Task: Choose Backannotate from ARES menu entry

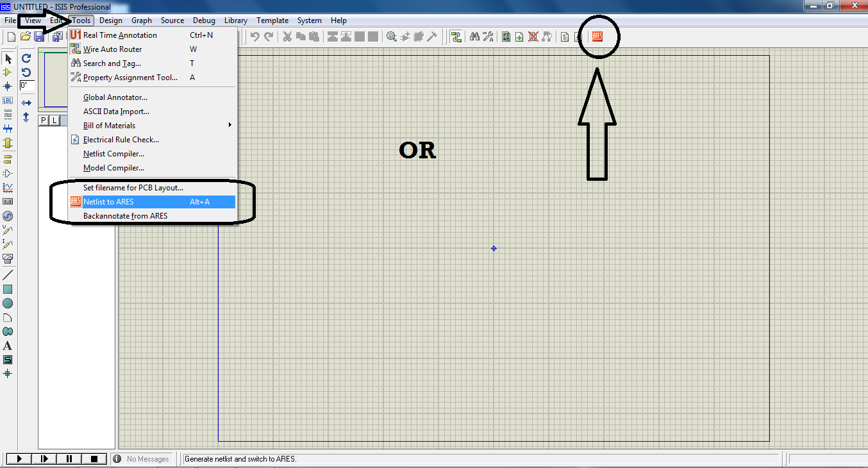Action: point(153,216)
